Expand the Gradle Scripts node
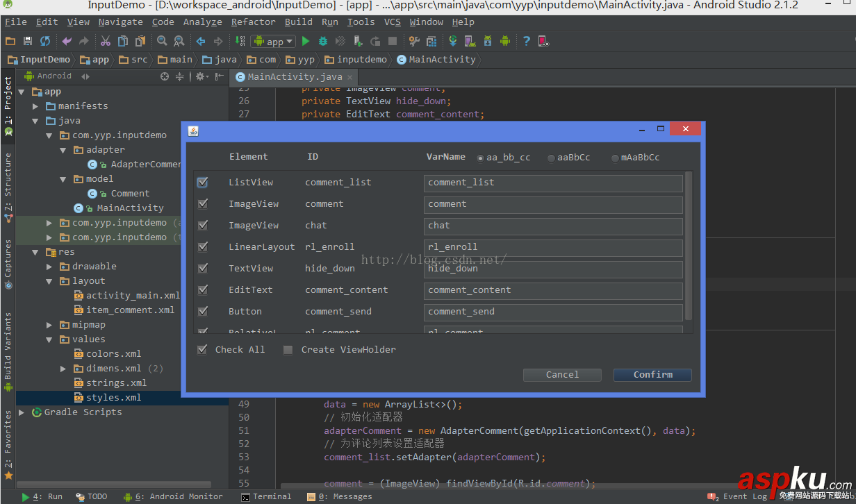 22,412
